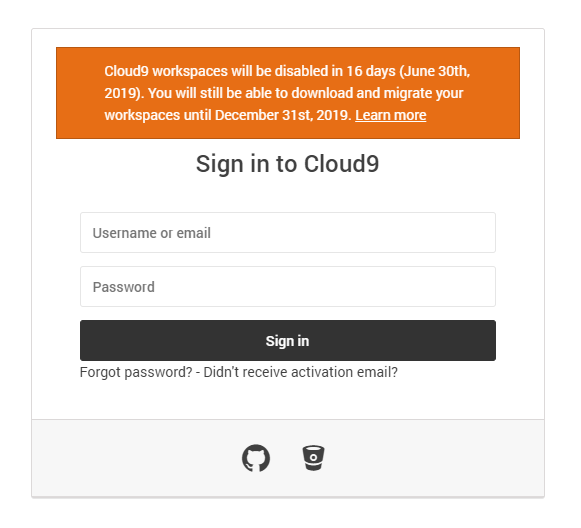
Task: Place cursor in Password box
Action: tap(288, 286)
